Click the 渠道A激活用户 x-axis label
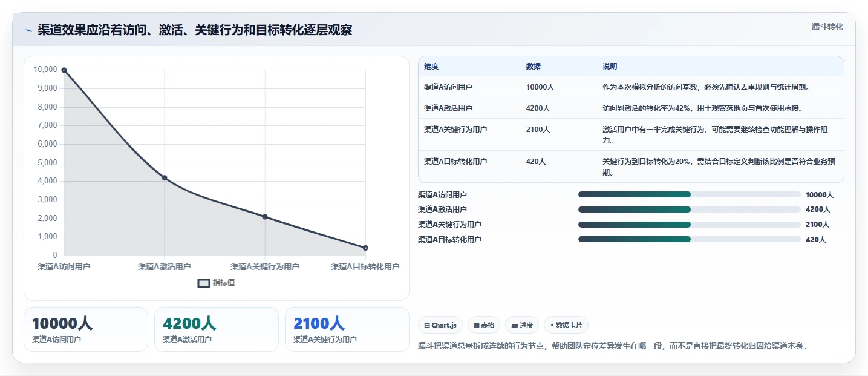This screenshot has height=376, width=868. click(164, 266)
